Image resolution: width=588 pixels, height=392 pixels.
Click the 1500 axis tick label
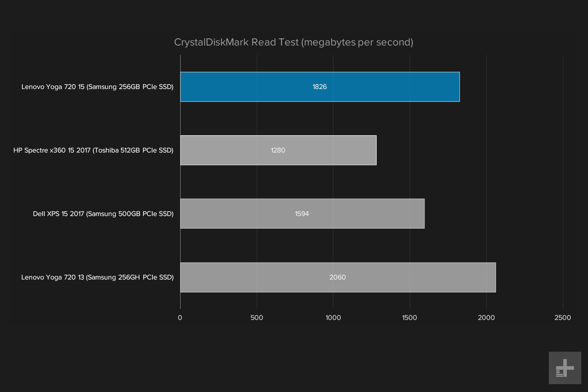410,318
